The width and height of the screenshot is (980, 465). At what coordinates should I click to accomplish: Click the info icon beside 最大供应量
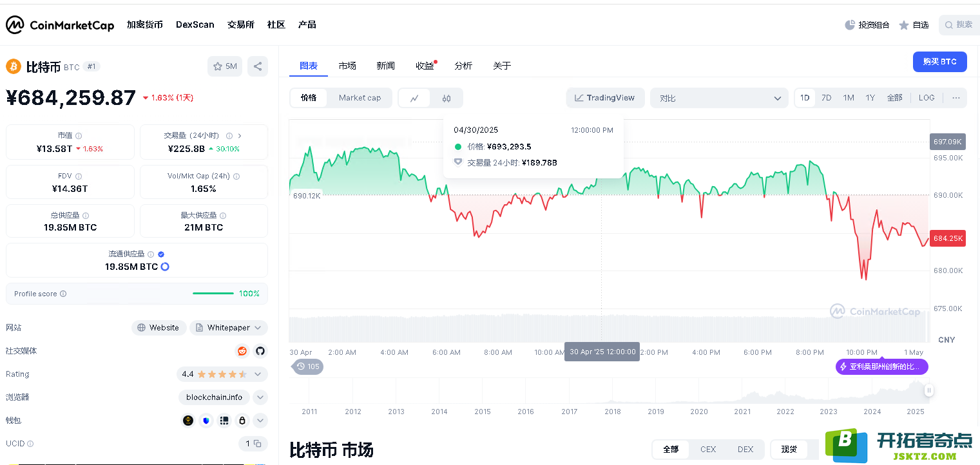point(223,216)
